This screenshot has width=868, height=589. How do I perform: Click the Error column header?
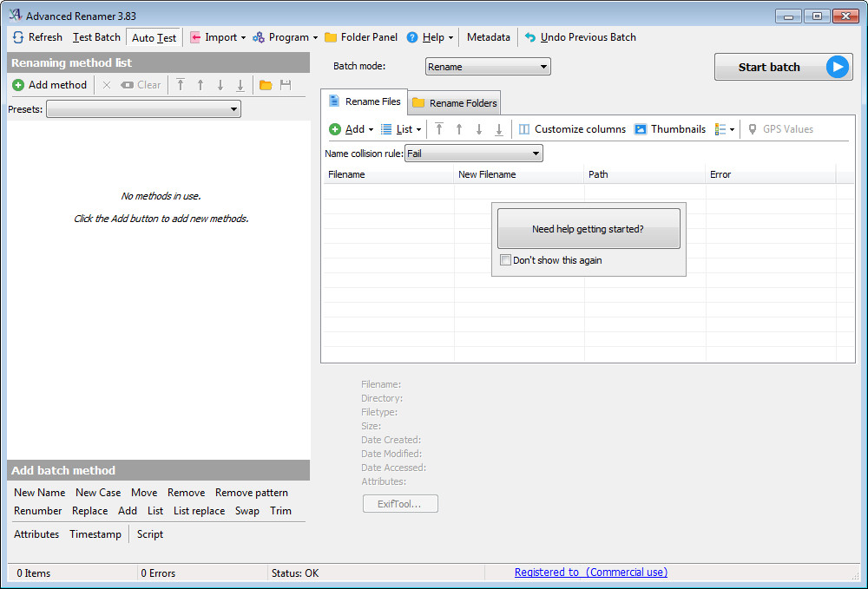(x=771, y=174)
